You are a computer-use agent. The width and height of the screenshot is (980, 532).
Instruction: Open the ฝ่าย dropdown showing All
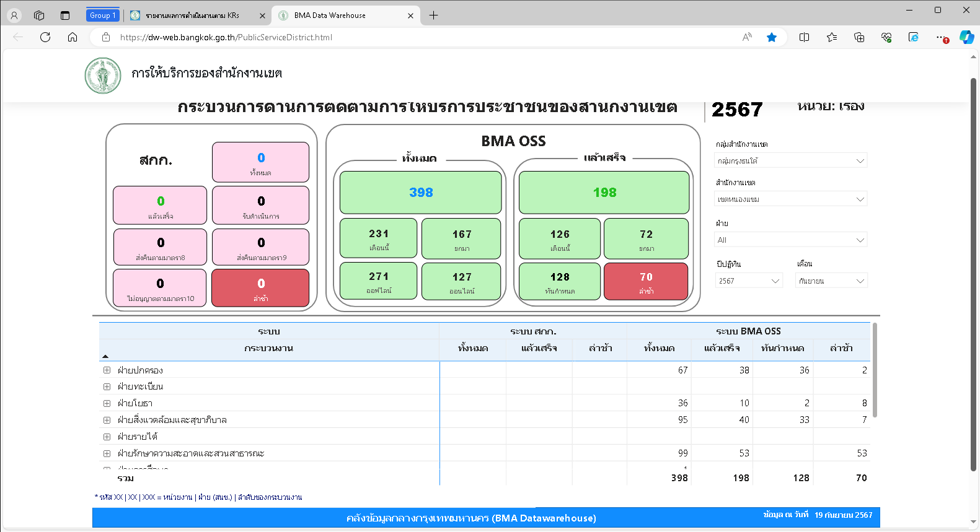(x=790, y=240)
